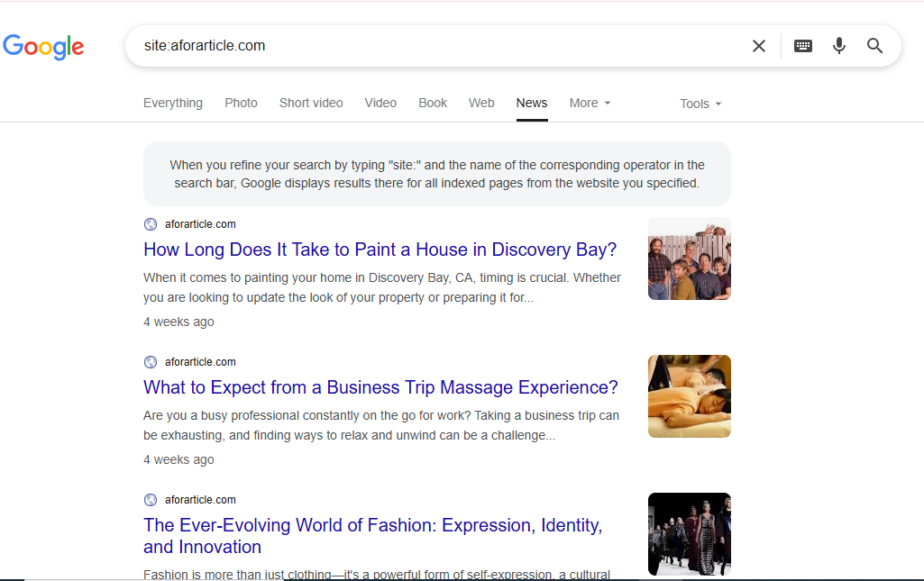Start voice search with the microphone icon
The height and width of the screenshot is (581, 924).
click(x=838, y=45)
